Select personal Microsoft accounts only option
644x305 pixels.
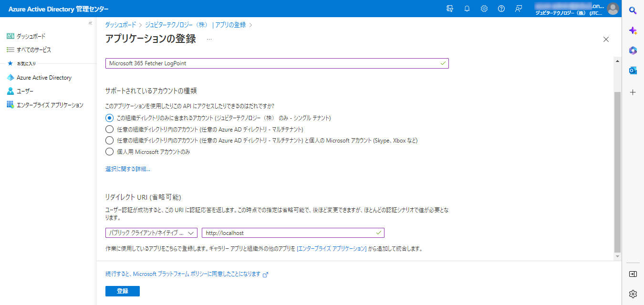tap(109, 152)
